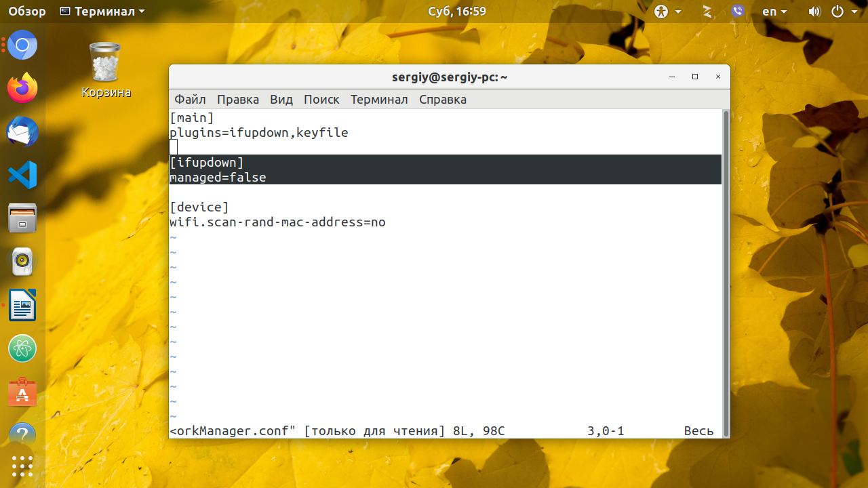
Task: Click the 3,0-1 cursor position indicator
Action: pyautogui.click(x=606, y=431)
